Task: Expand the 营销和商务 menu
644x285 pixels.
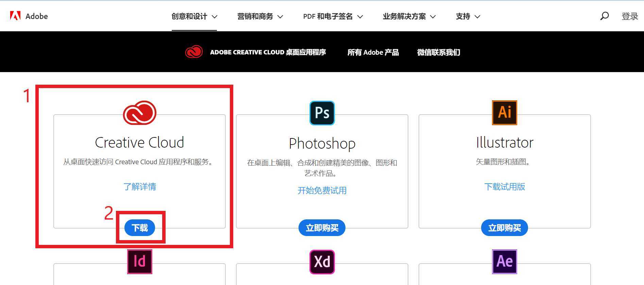Action: (x=260, y=16)
